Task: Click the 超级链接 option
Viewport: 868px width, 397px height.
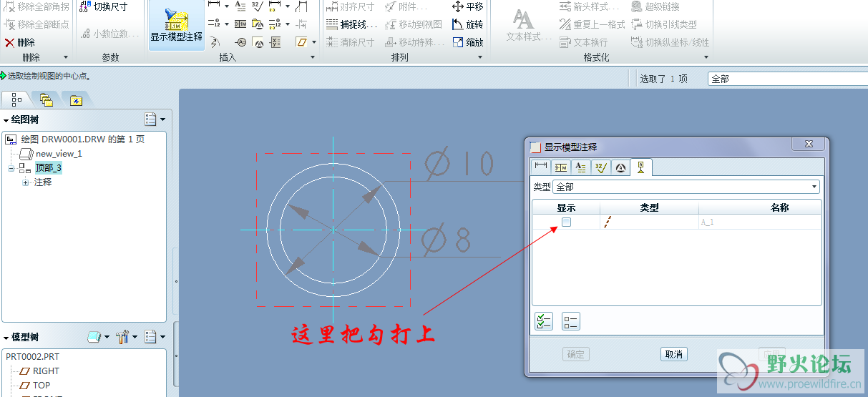Action: (655, 6)
